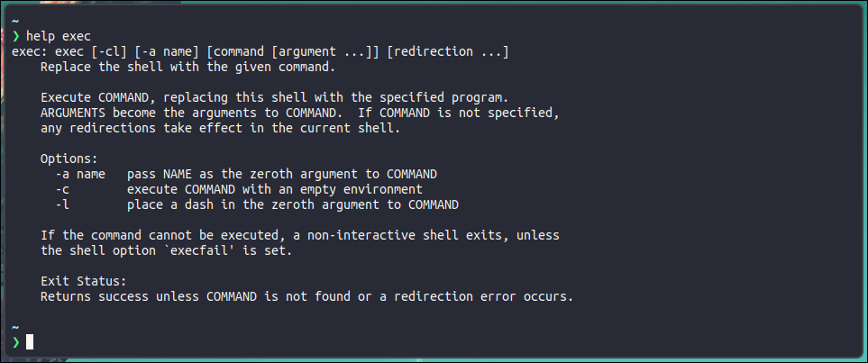Click 'Returns success' in the last help line
868x363 pixels.
tap(95, 295)
